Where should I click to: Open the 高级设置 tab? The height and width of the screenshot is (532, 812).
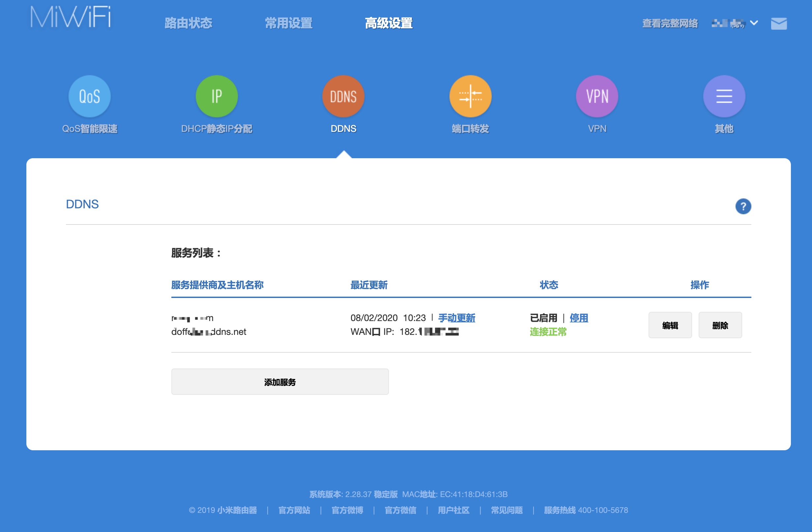[x=389, y=23]
